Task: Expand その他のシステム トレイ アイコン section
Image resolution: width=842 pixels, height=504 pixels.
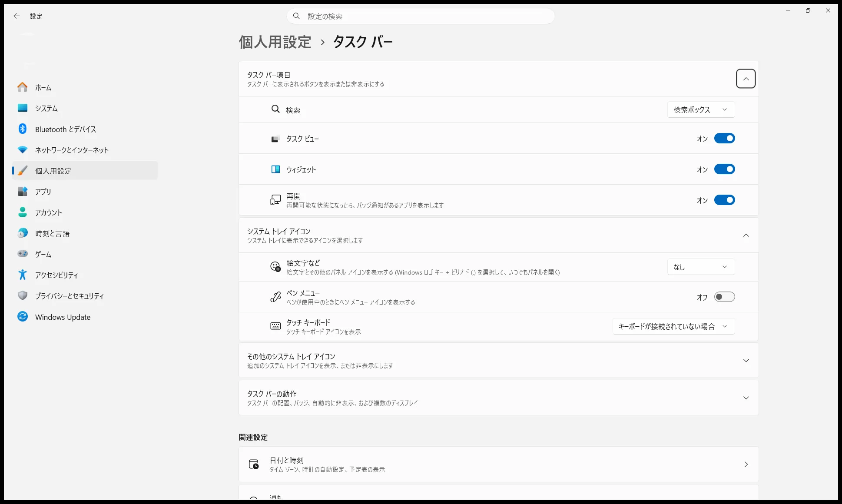Action: pyautogui.click(x=746, y=360)
